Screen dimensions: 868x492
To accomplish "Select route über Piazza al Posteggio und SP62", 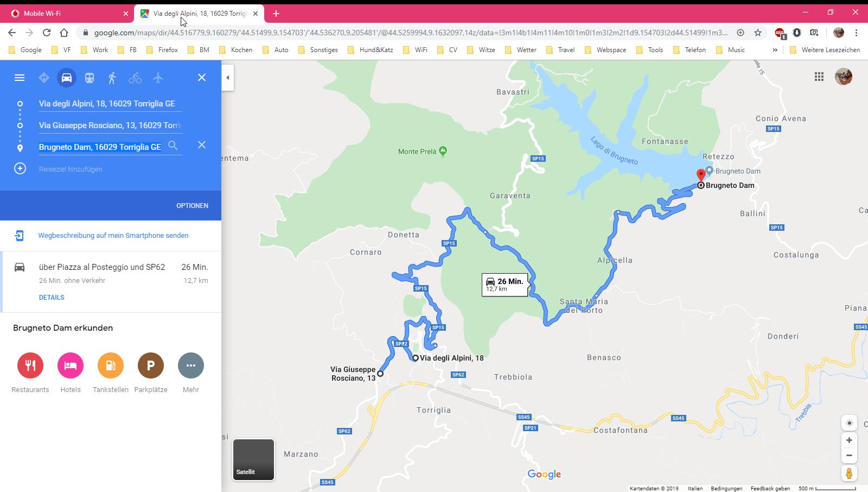I will coord(111,282).
